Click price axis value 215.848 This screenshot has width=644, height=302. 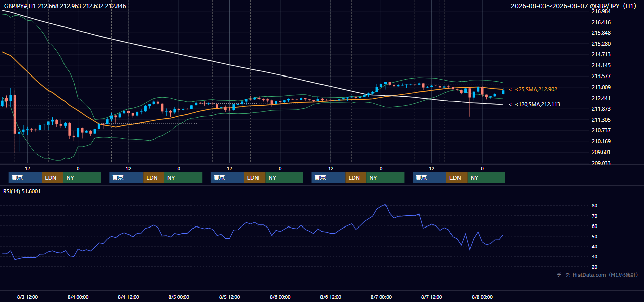601,33
